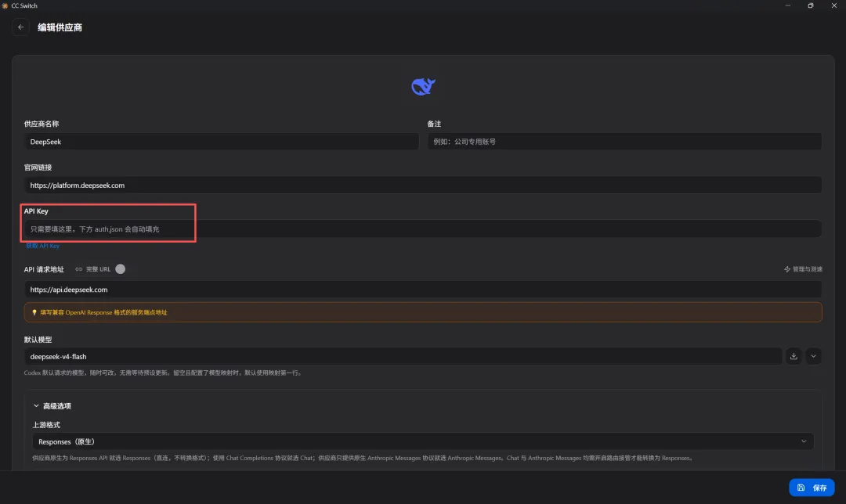The width and height of the screenshot is (846, 504).
Task: Click the orange OpenAI Response format hint text
Action: tap(103, 312)
